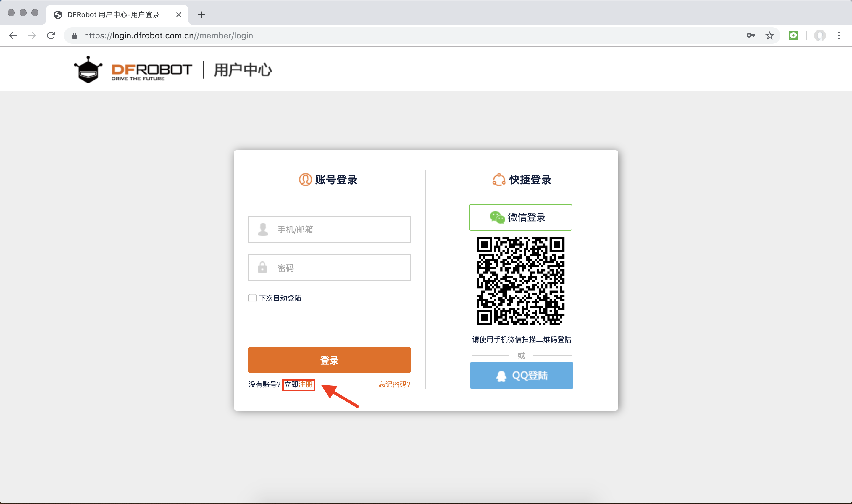
Task: Click the orange 登录 button
Action: tap(329, 360)
